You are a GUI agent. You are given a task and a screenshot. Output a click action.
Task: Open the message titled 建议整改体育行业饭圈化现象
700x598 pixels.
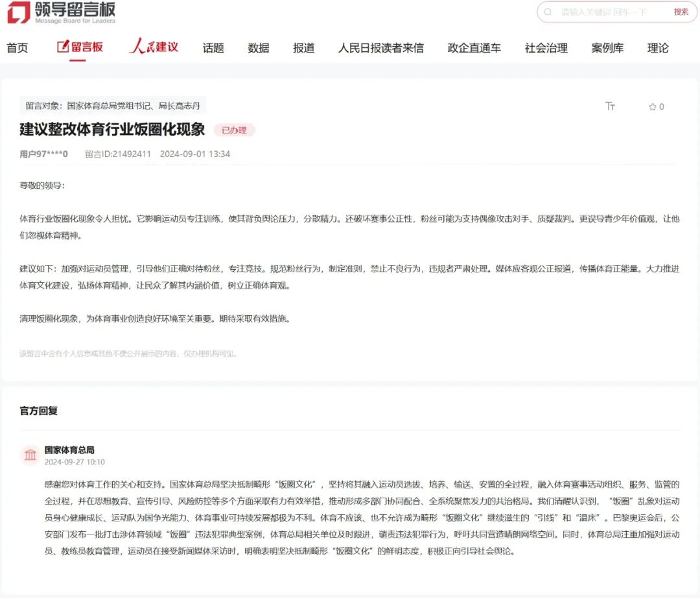[x=112, y=130]
